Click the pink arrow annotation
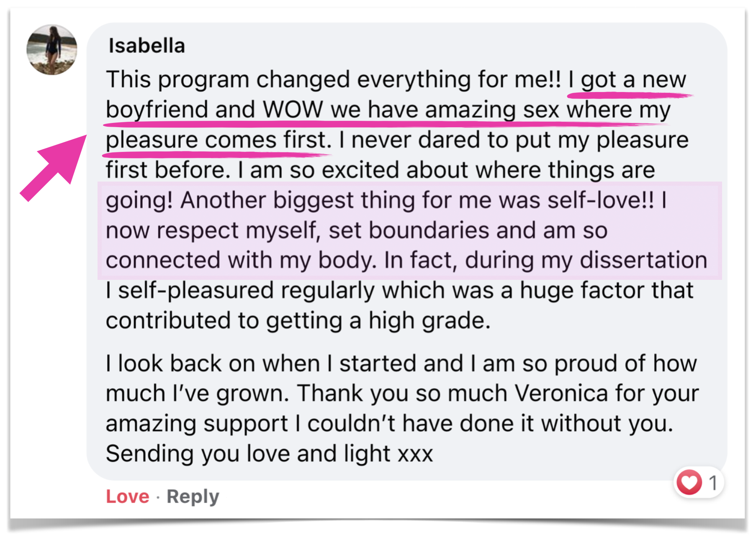The image size is (756, 543). point(54,167)
